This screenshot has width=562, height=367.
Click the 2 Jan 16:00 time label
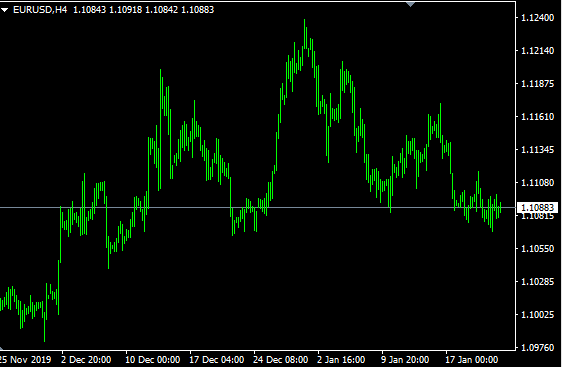point(341,359)
